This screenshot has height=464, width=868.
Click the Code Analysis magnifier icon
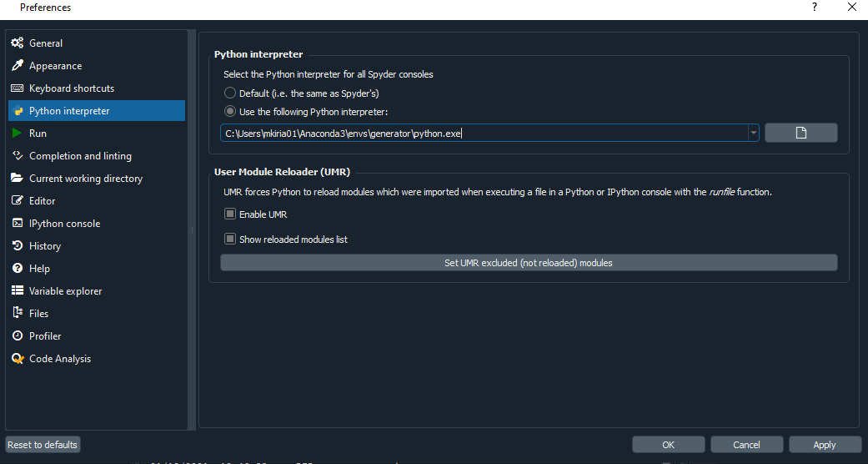coord(17,359)
